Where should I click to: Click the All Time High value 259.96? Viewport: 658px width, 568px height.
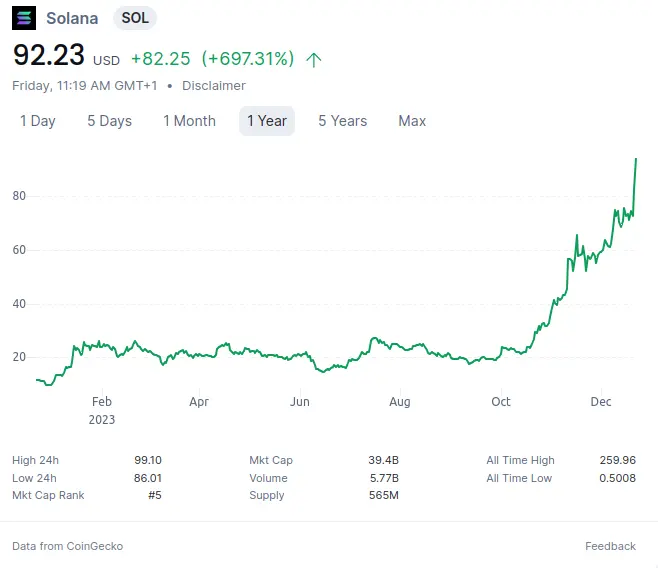click(x=618, y=460)
